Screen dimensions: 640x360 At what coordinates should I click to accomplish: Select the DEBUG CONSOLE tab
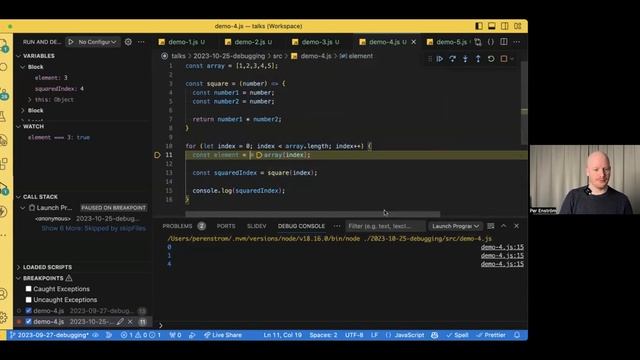click(301, 226)
